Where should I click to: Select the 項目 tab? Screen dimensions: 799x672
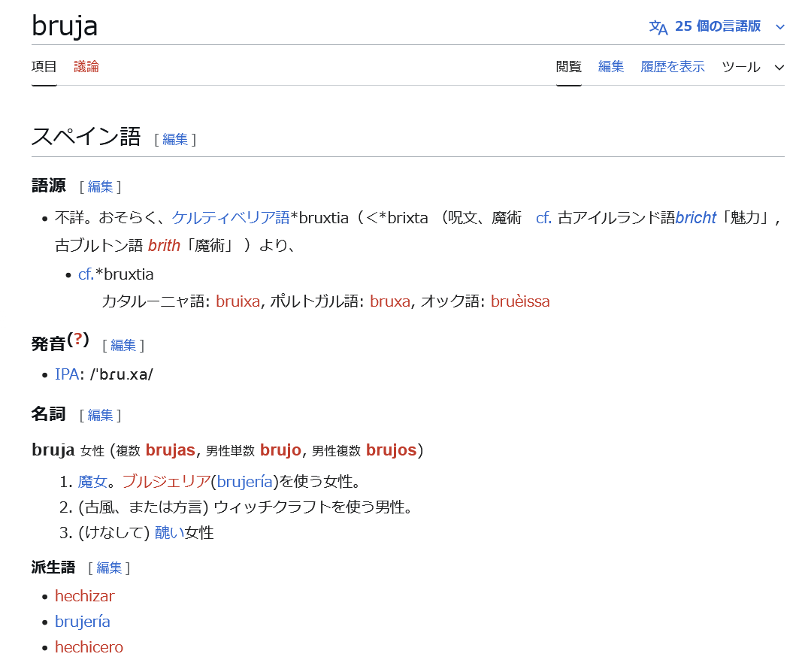tap(44, 67)
